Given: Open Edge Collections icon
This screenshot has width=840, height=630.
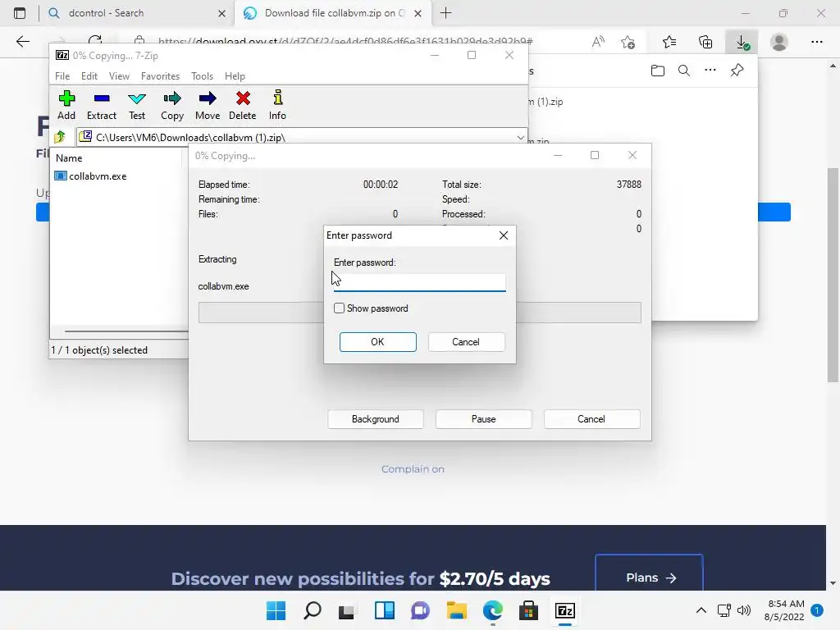Looking at the screenshot, I should click(x=705, y=42).
